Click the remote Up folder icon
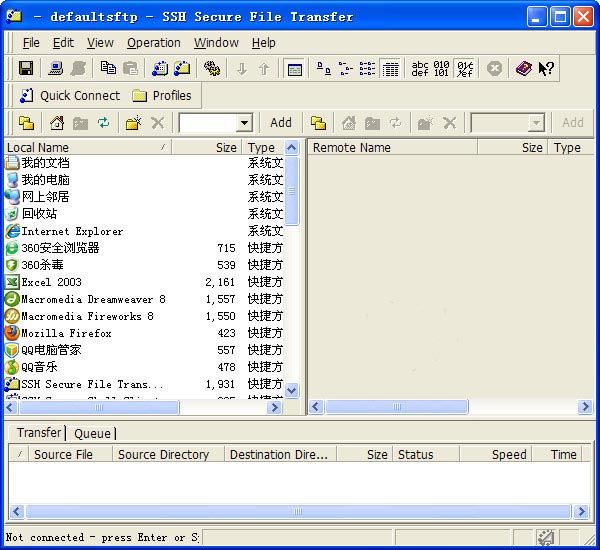600x550 pixels. [318, 123]
